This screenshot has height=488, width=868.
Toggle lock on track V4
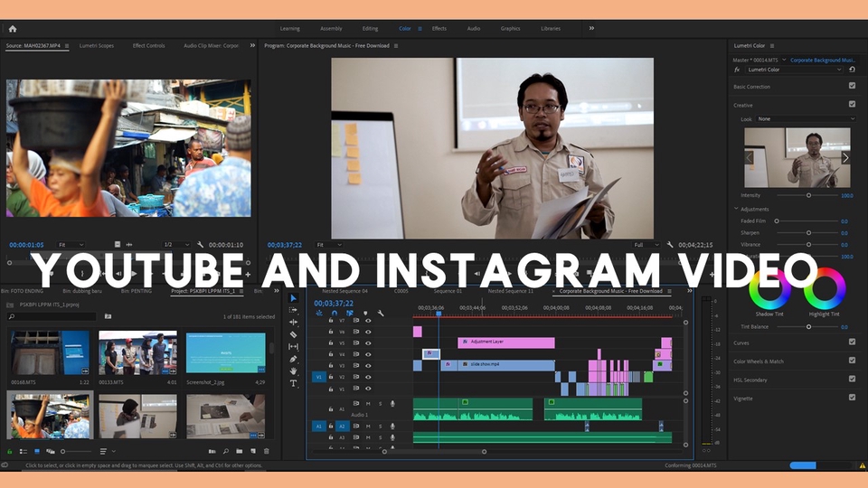(331, 354)
